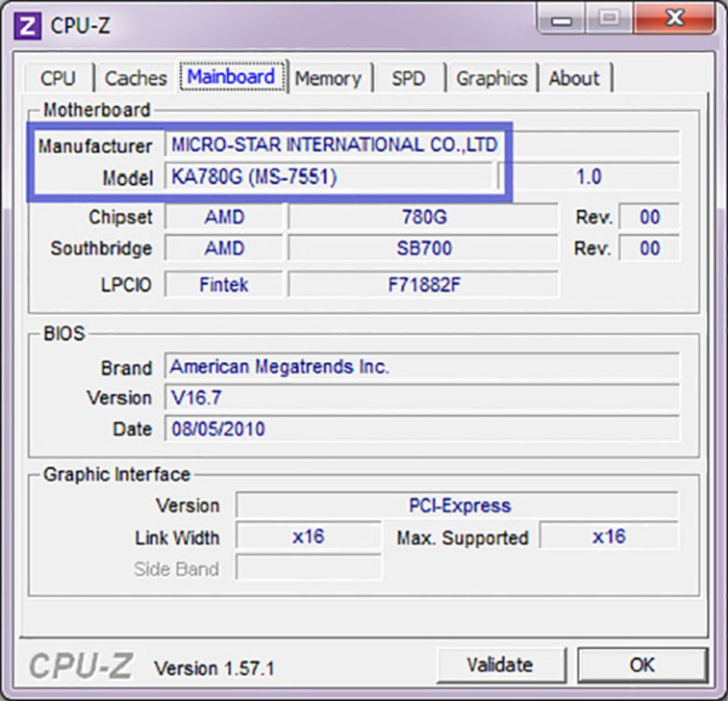Click the PCI-Express version field
728x701 pixels.
(456, 505)
